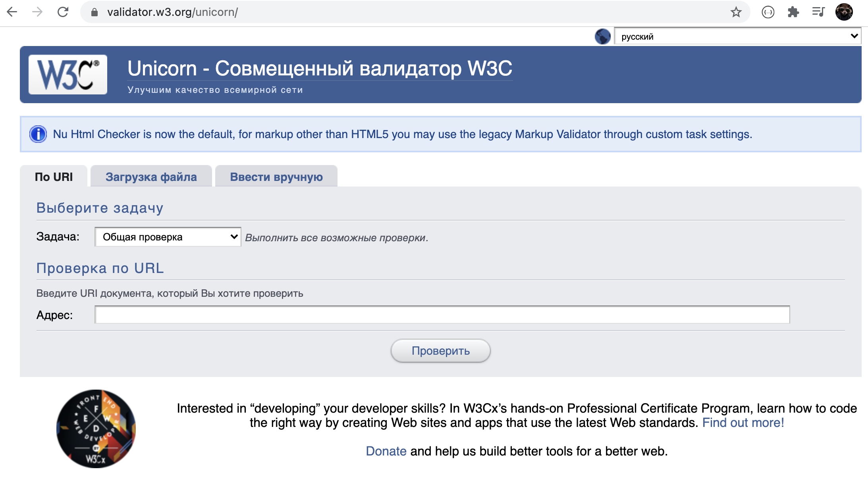Bookmark this page with the star icon
Screen dimensions: 868x488
(736, 12)
